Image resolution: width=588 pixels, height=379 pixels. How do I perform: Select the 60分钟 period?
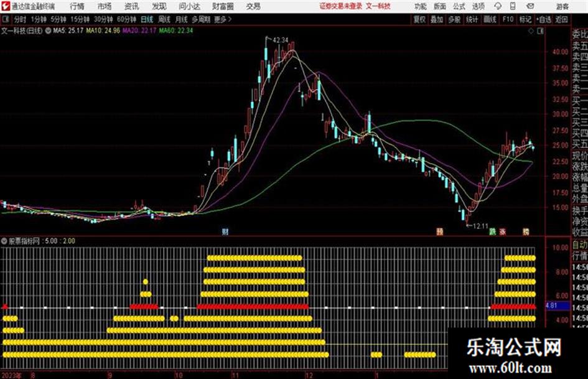pyautogui.click(x=126, y=19)
